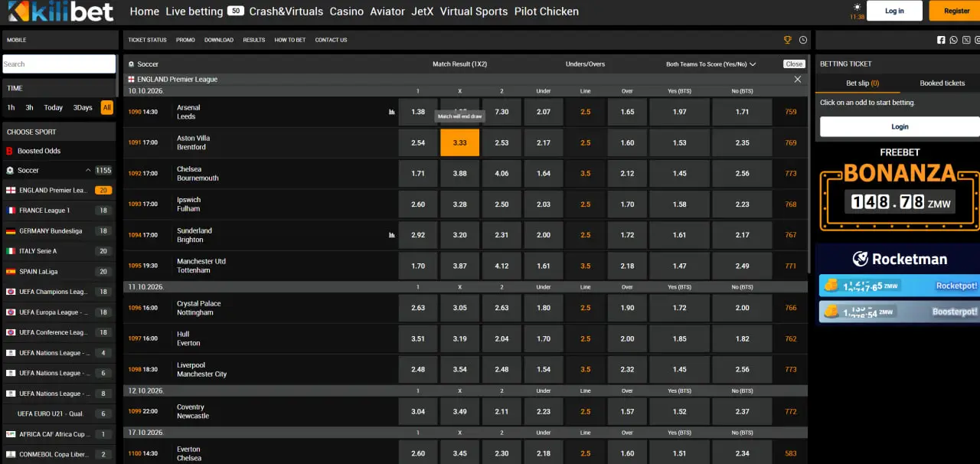Click the Login button in the betting ticket
This screenshot has height=464, width=980.
[900, 126]
